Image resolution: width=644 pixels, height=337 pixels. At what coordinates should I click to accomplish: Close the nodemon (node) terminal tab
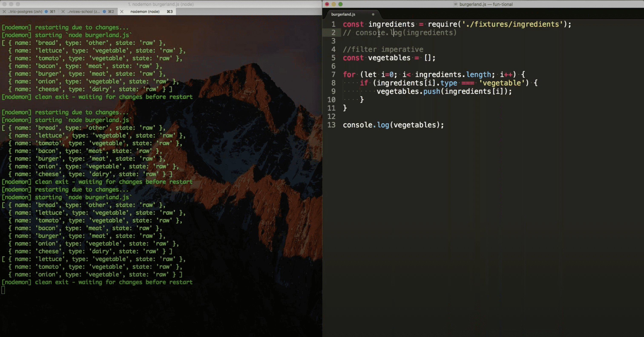pos(122,12)
